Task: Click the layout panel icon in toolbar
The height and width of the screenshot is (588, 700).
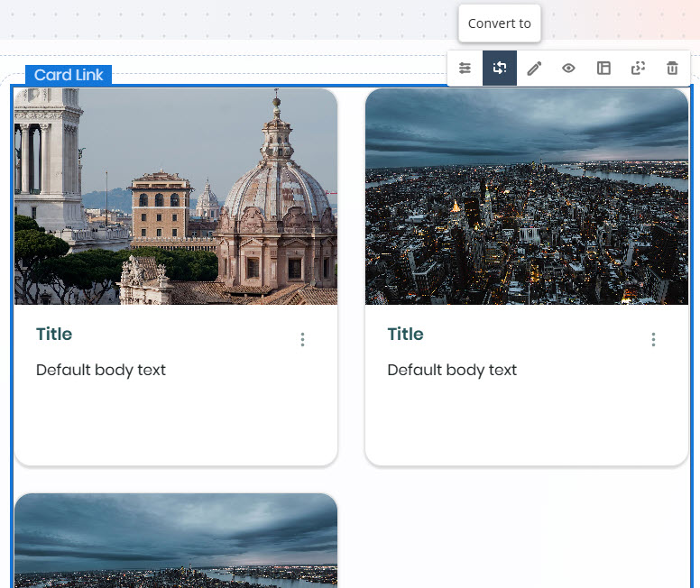Action: tap(603, 69)
